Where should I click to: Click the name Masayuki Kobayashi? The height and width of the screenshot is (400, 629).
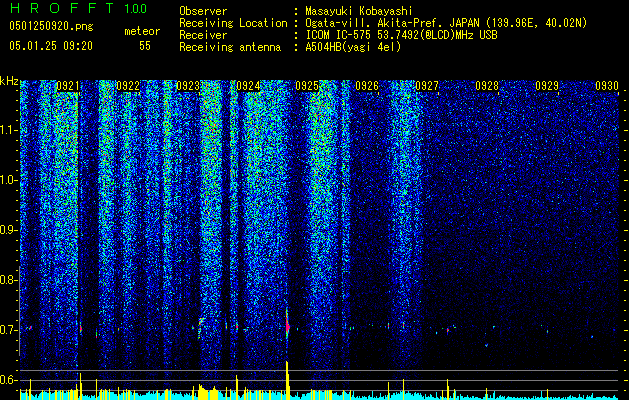point(359,11)
